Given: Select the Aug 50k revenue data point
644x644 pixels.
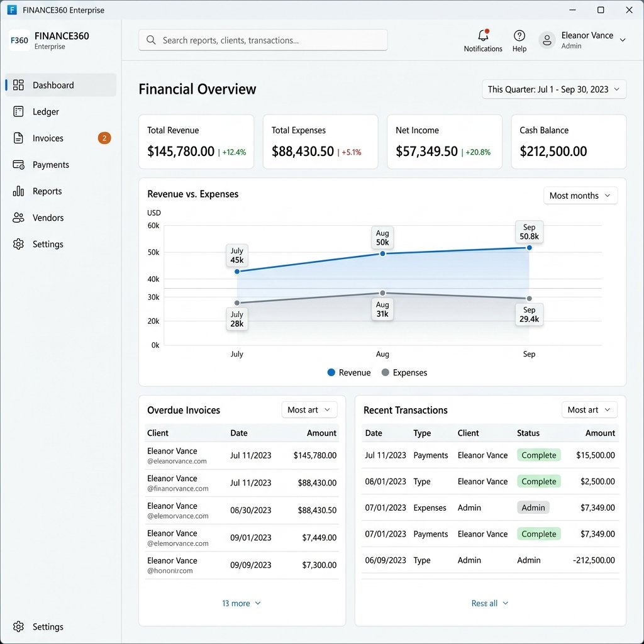Looking at the screenshot, I should 382,254.
